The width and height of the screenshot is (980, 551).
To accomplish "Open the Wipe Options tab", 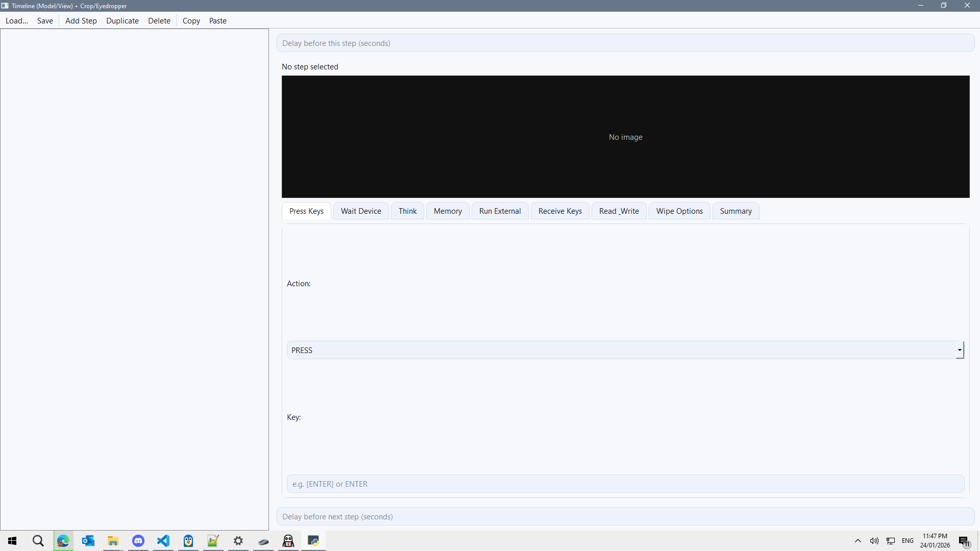I will 679,211.
